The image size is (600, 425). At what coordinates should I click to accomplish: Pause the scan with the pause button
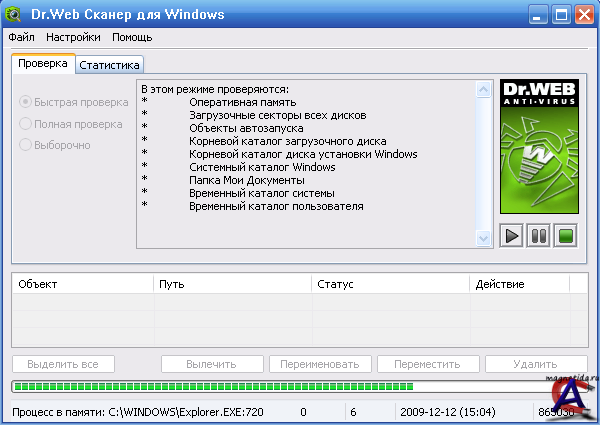pyautogui.click(x=538, y=236)
